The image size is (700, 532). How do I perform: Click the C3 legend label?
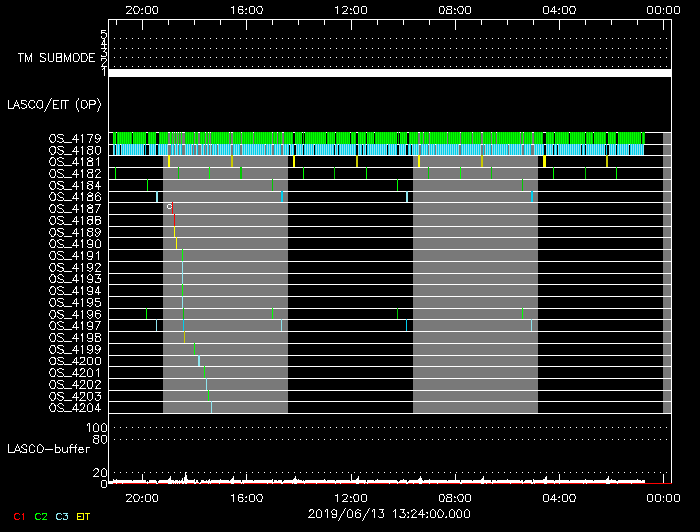tap(63, 516)
